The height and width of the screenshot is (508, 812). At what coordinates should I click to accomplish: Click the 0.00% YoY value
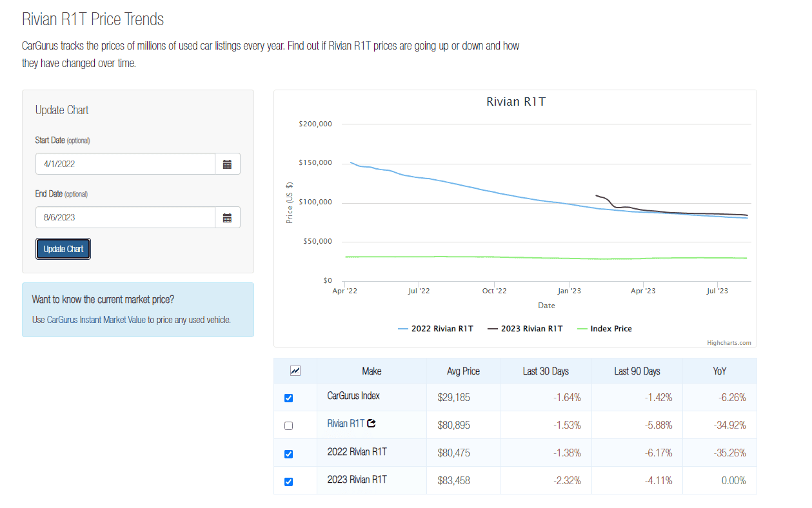pos(734,481)
